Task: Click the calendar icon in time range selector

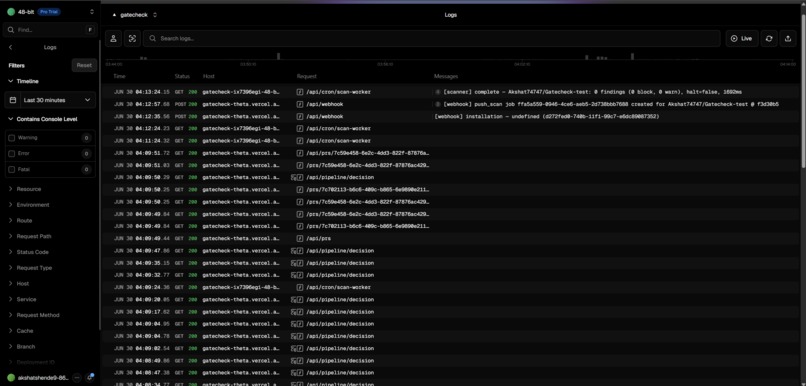Action: tap(13, 100)
